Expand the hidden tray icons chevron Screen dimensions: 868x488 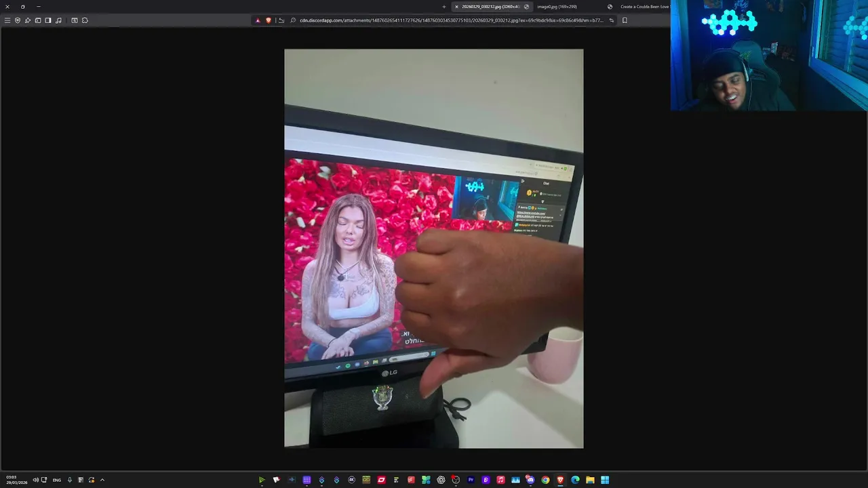coord(102,480)
